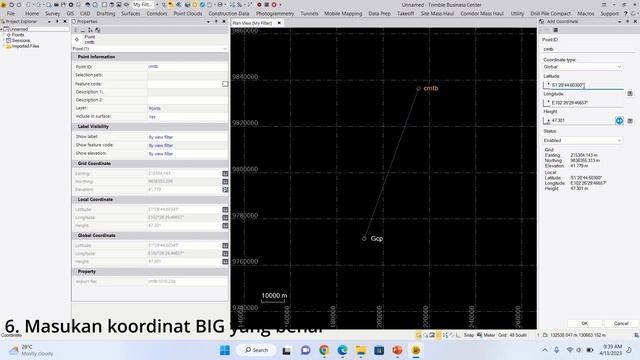Image resolution: width=640 pixels, height=360 pixels.
Task: Open the global Longitude coordinate details icon
Action: point(225,253)
